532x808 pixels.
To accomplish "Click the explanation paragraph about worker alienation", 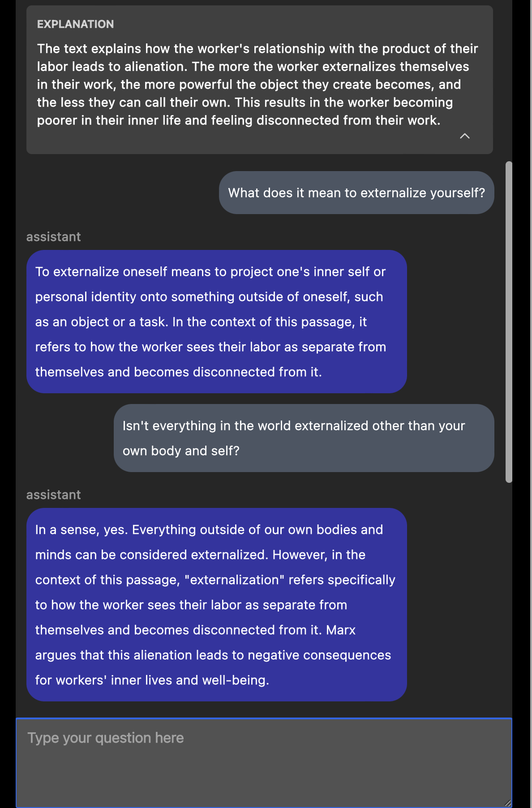I will tap(257, 84).
